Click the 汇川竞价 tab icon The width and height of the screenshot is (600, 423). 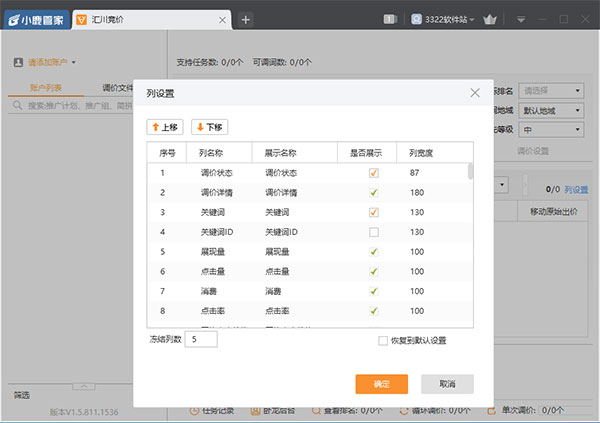(x=83, y=19)
